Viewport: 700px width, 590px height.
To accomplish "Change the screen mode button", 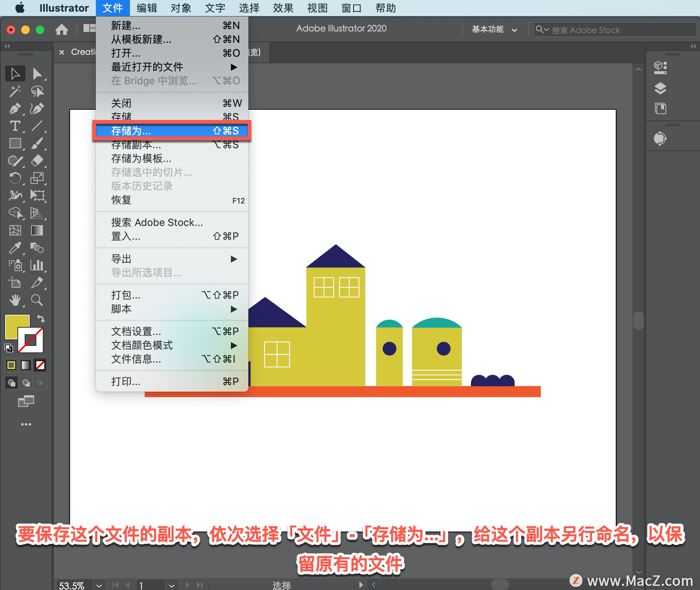I will coord(26,401).
